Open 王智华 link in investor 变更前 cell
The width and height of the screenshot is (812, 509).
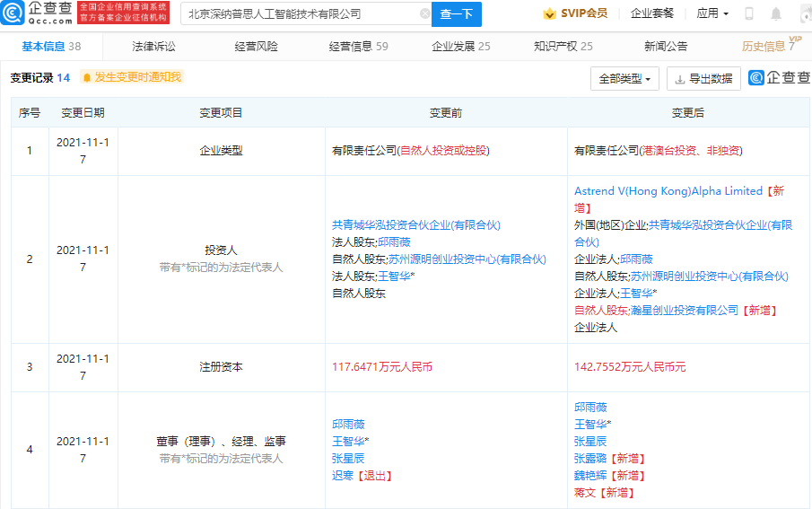tap(394, 276)
